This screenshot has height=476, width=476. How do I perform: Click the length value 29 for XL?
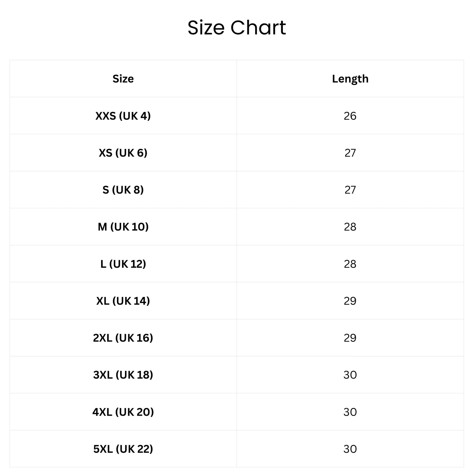pyautogui.click(x=350, y=301)
